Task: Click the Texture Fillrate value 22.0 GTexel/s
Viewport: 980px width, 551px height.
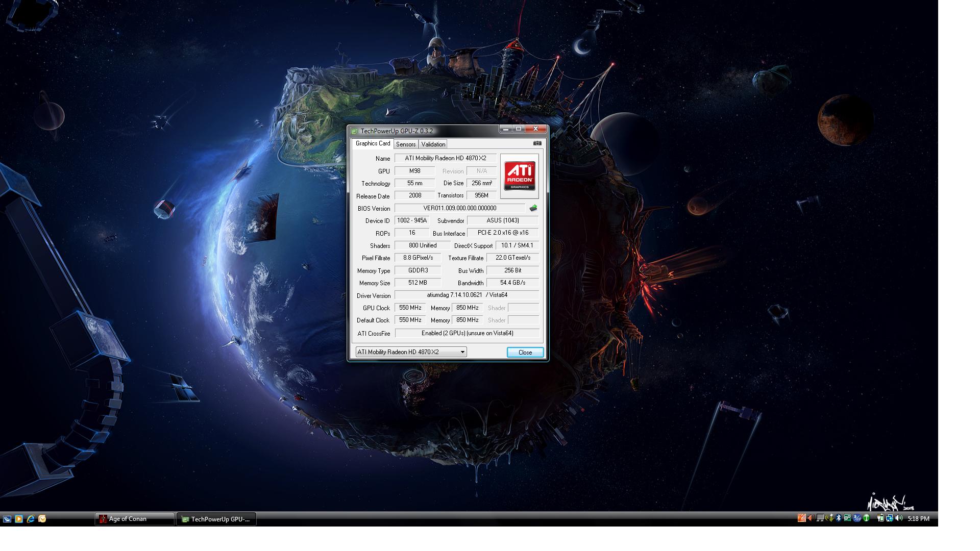Action: click(x=512, y=258)
